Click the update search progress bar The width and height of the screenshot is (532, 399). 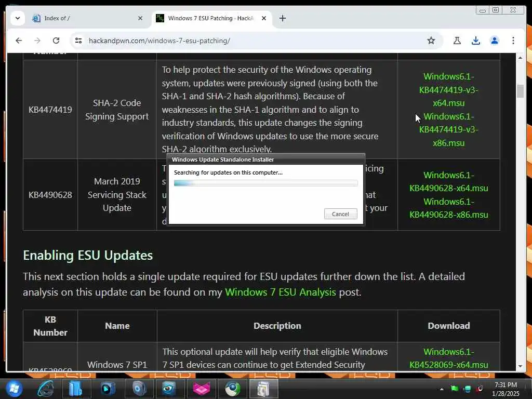(x=265, y=183)
